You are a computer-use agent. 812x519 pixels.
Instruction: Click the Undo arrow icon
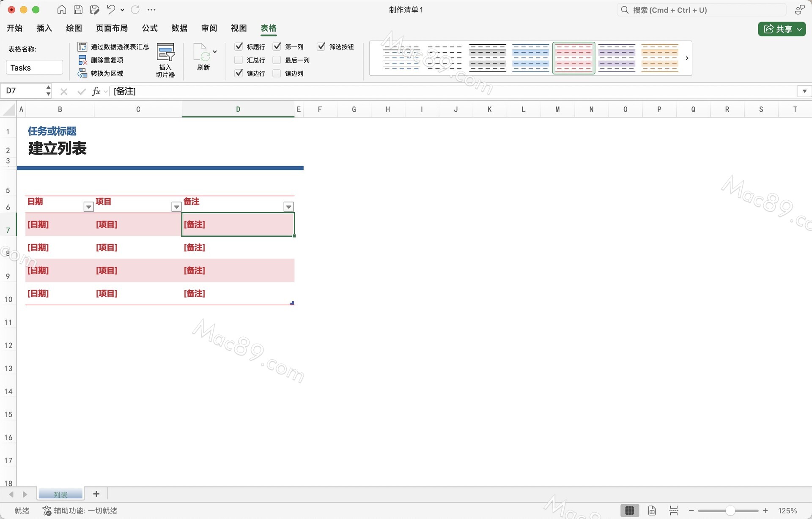point(111,9)
